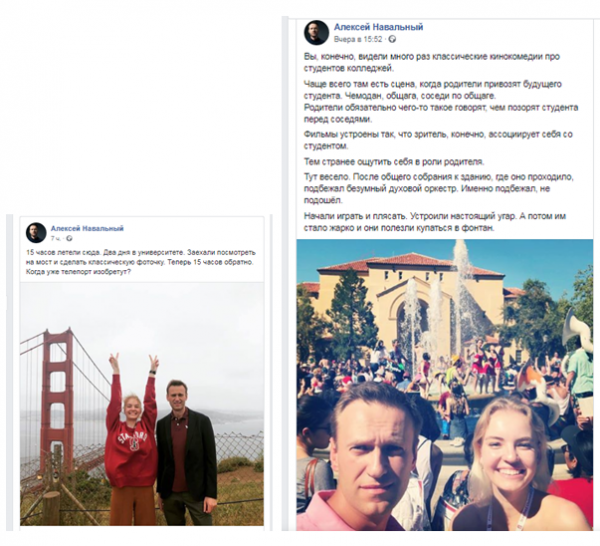Click paragraph starting 'Чаще всего там'
This screenshot has height=546, width=600.
pos(441,101)
